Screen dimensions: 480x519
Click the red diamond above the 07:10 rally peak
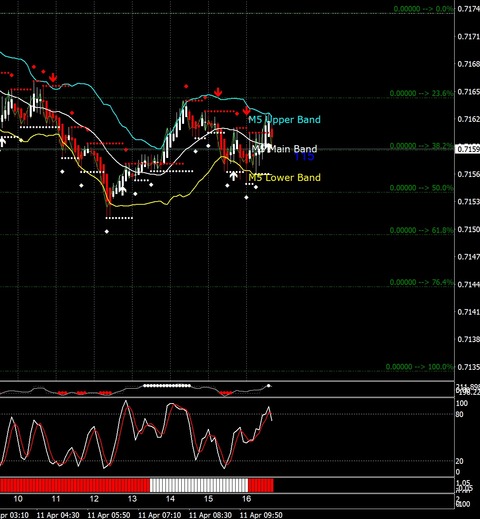coord(186,87)
